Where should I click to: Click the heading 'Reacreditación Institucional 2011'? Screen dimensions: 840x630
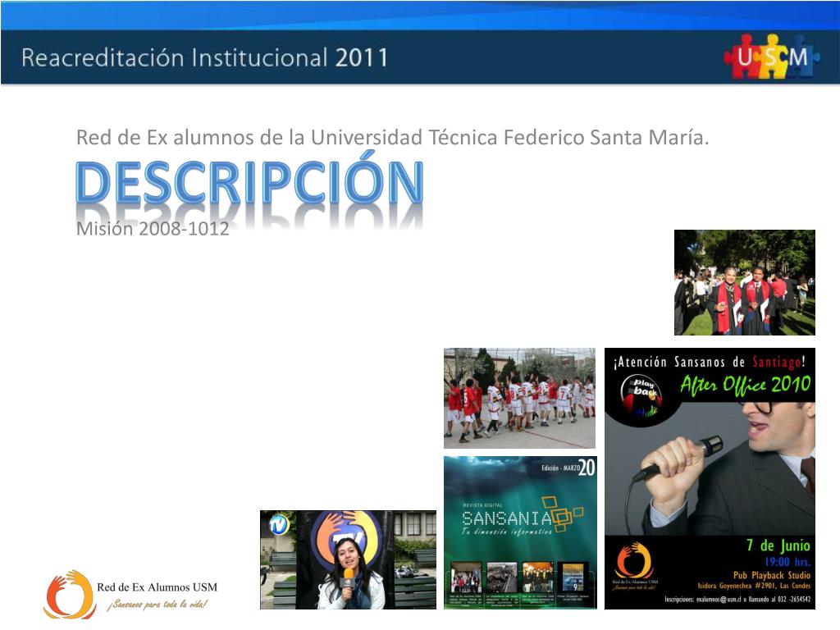click(204, 57)
